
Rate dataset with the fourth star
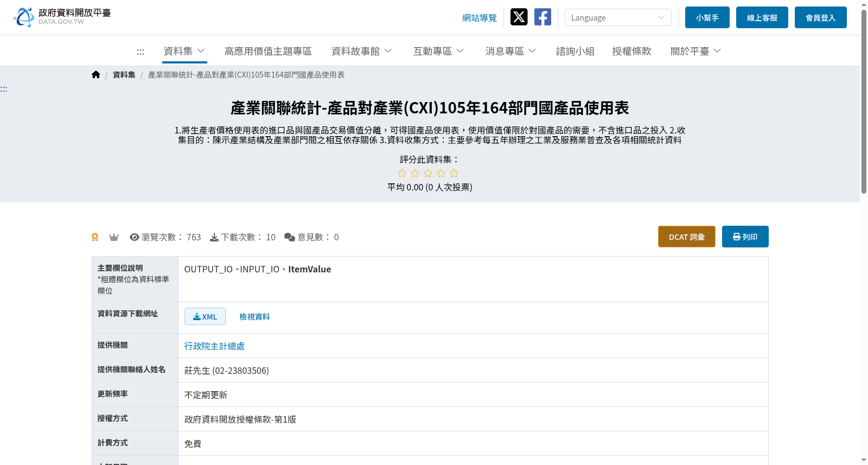[x=441, y=173]
